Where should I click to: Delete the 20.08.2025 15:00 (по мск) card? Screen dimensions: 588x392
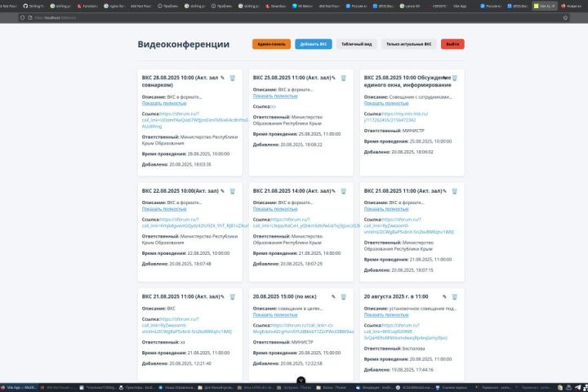[x=344, y=296]
